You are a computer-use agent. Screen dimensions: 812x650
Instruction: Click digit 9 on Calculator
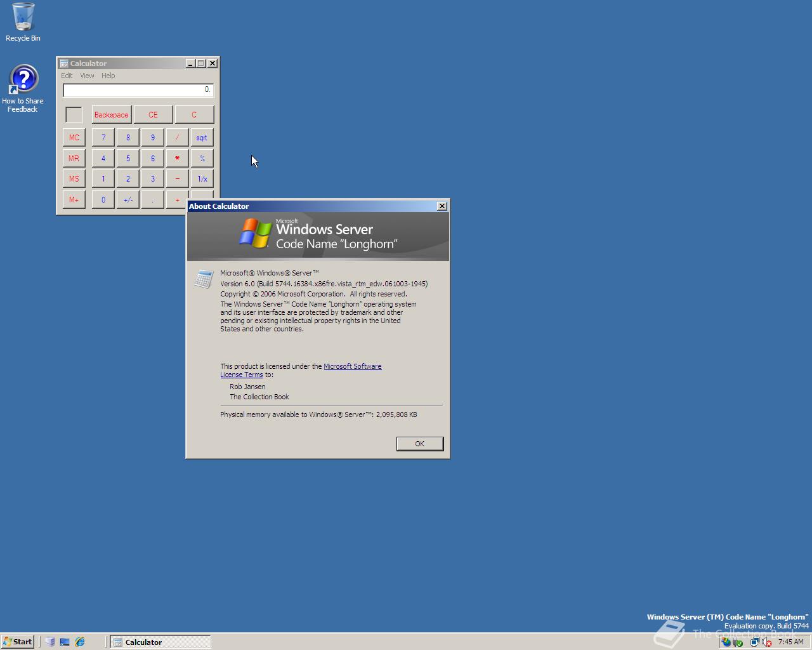(153, 138)
